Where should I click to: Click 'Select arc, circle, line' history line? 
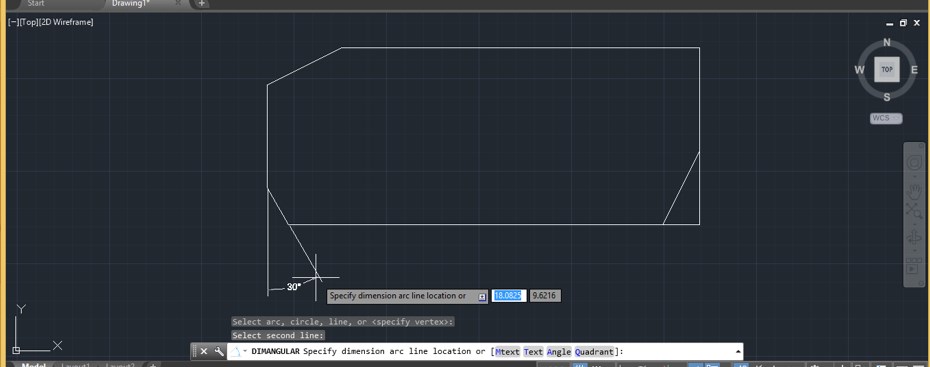pyautogui.click(x=343, y=321)
